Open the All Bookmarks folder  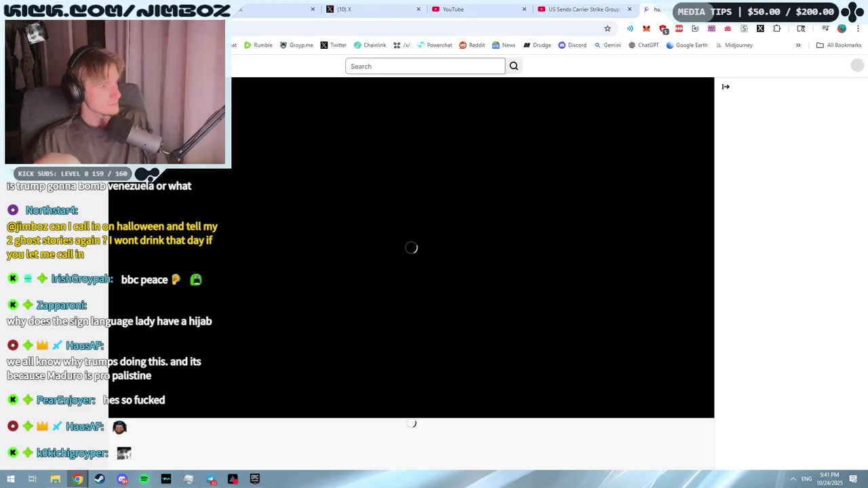point(839,45)
